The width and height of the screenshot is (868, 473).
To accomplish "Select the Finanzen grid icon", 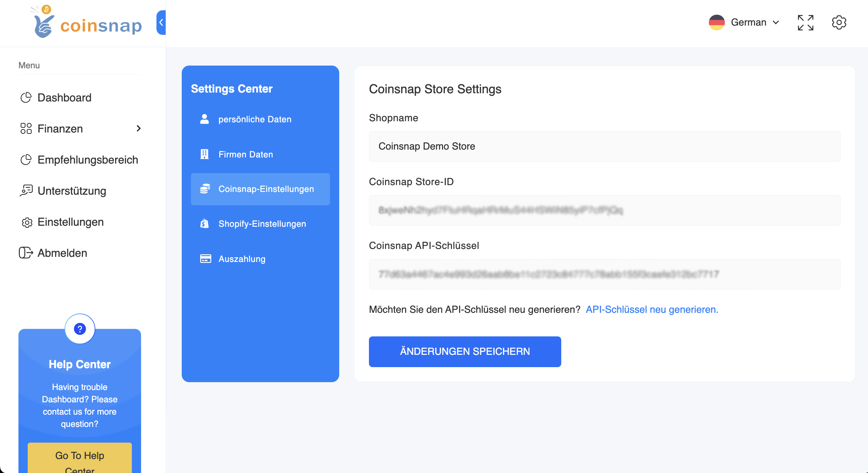I will (x=27, y=129).
